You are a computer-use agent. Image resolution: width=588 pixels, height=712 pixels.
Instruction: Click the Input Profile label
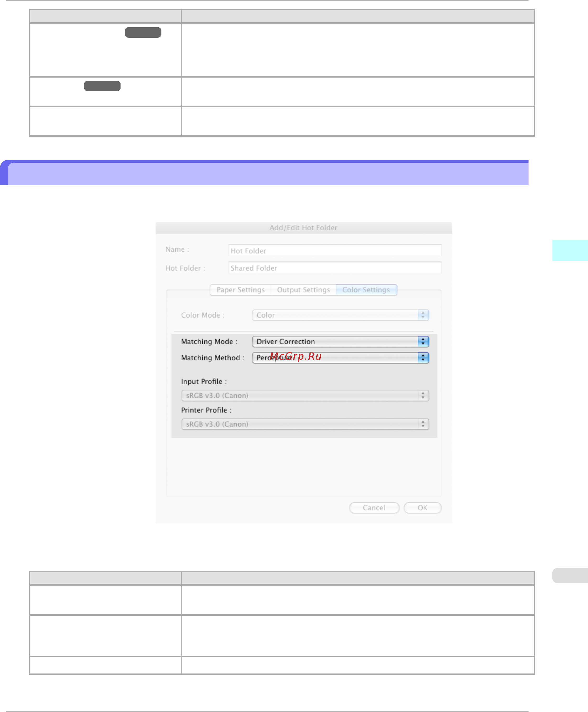tap(204, 381)
